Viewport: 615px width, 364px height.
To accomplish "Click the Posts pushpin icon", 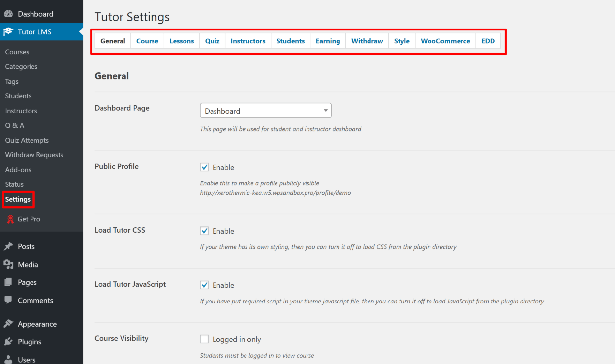I will (8, 246).
